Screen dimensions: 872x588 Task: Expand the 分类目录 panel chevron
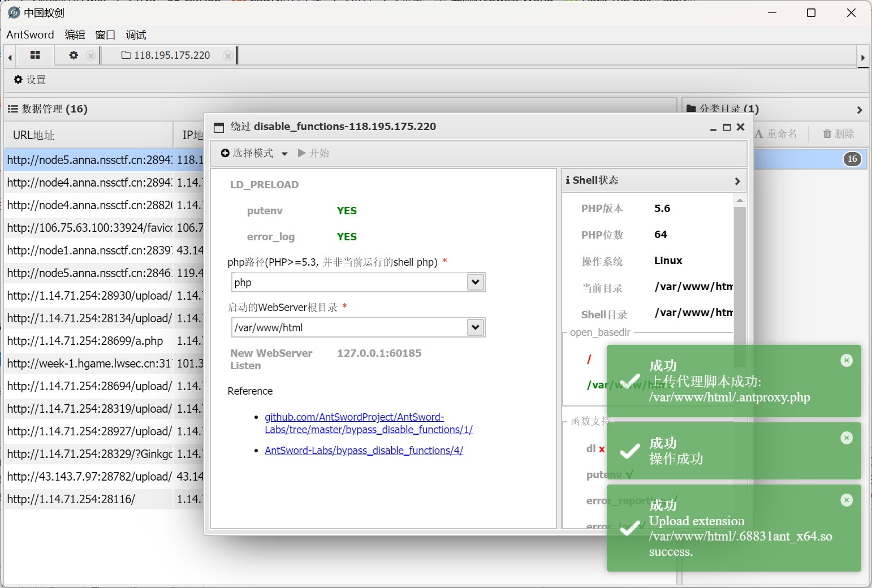(860, 110)
